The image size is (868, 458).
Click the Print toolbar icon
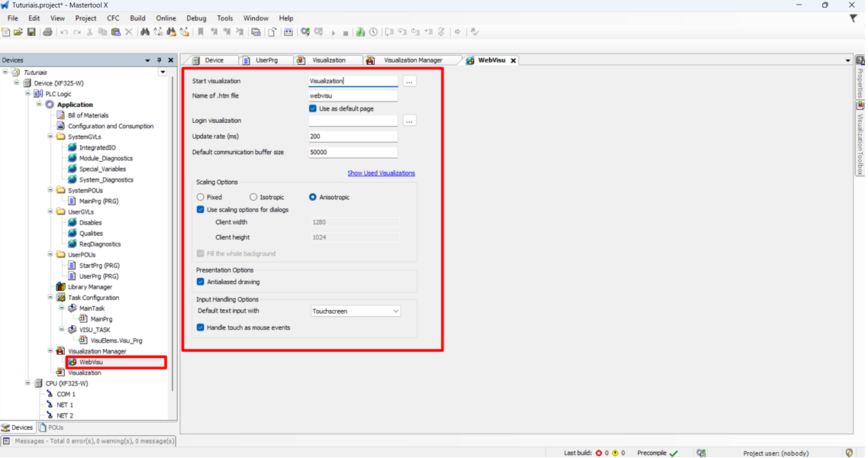click(x=47, y=32)
